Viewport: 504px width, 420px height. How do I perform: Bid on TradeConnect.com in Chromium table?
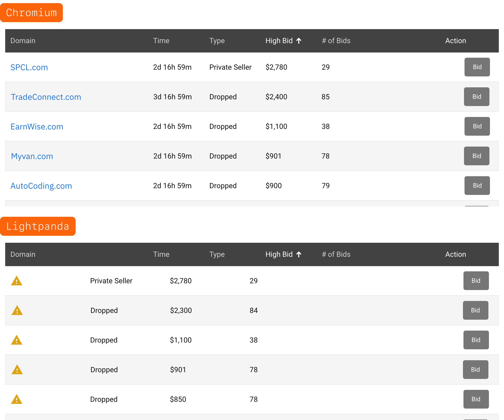point(476,97)
